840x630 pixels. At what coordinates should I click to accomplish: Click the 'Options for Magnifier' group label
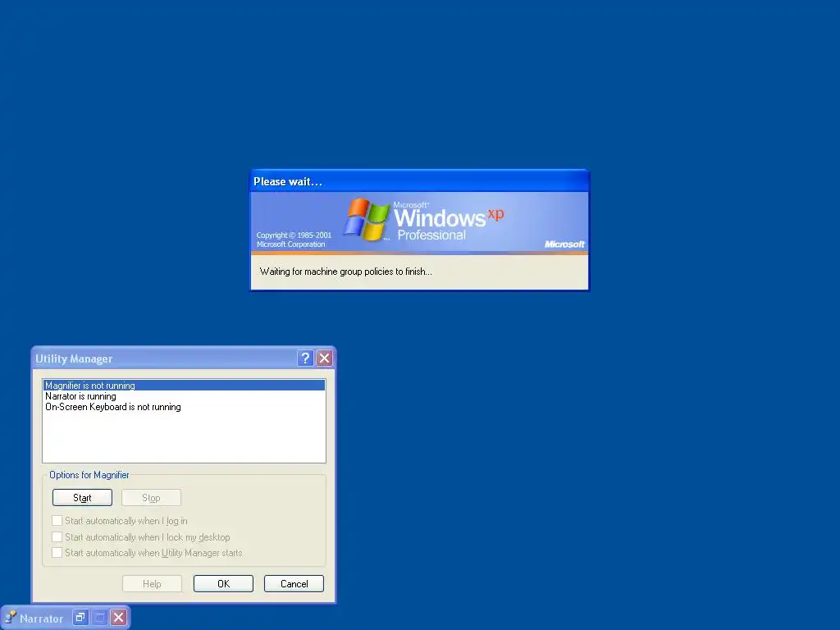[89, 475]
